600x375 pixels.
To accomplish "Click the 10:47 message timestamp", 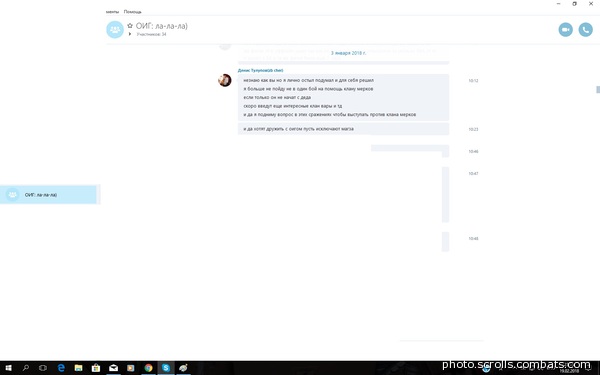I will pos(473,174).
